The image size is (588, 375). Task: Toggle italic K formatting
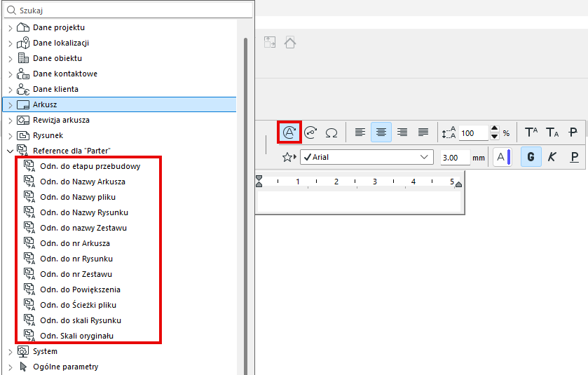552,157
